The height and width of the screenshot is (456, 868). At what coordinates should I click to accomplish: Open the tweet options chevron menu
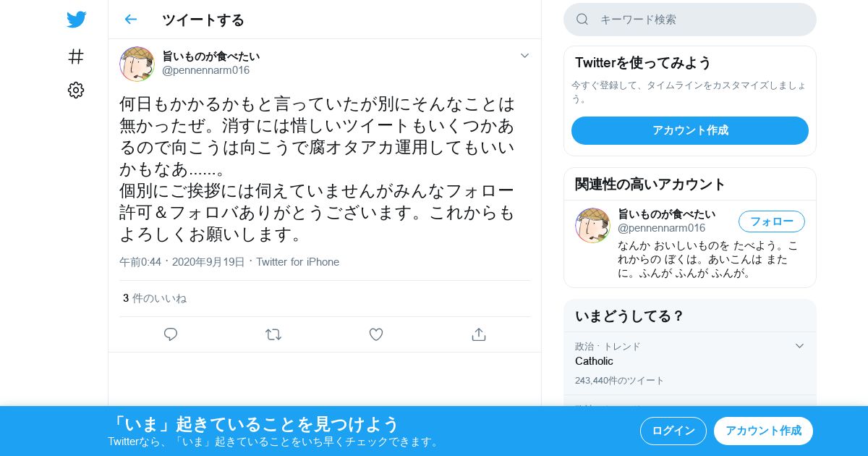tap(525, 56)
